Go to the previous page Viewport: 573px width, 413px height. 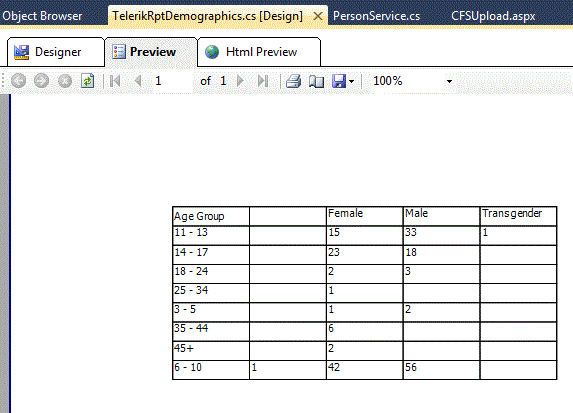(x=138, y=81)
